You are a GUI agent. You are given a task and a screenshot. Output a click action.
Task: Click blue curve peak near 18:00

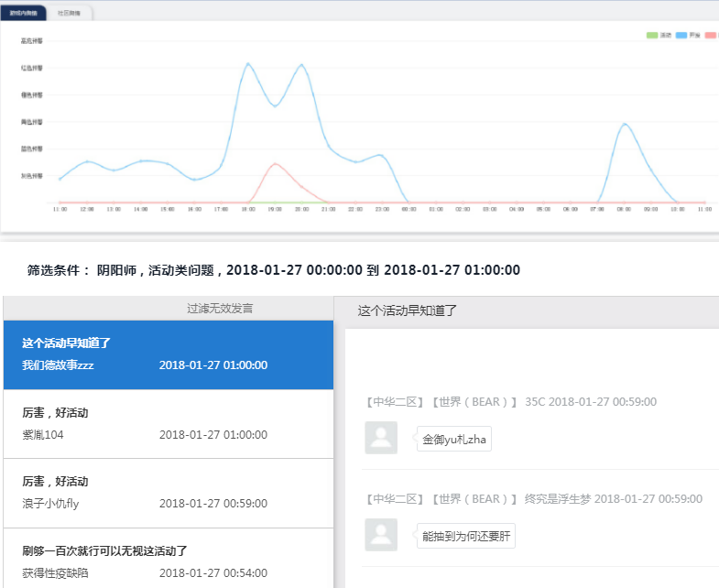coord(247,63)
